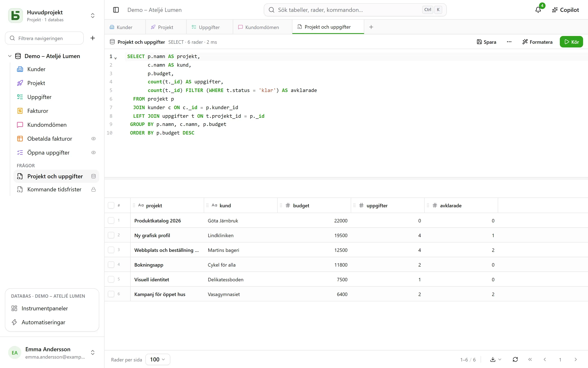Image resolution: width=588 pixels, height=368 pixels.
Task: Open the more options ellipsis menu
Action: pos(509,42)
